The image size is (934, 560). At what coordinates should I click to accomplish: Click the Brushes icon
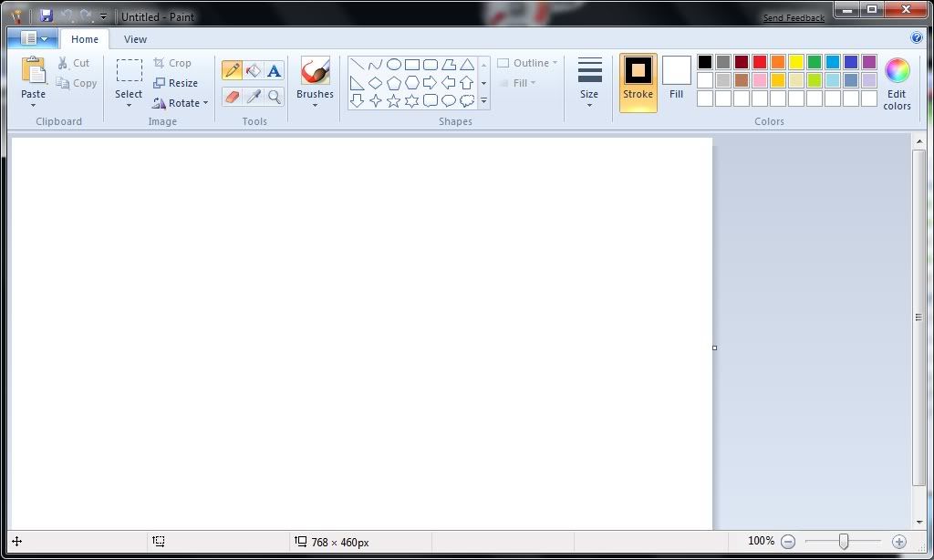315,72
